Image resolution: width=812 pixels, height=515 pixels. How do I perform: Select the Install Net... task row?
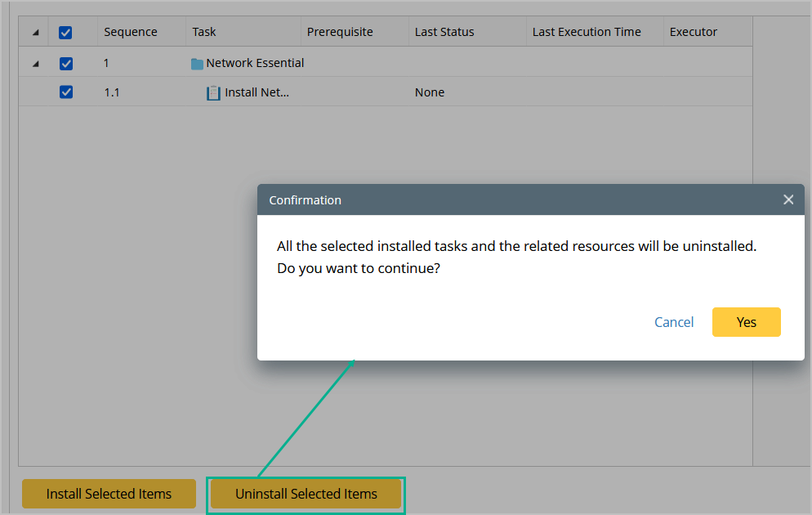257,92
